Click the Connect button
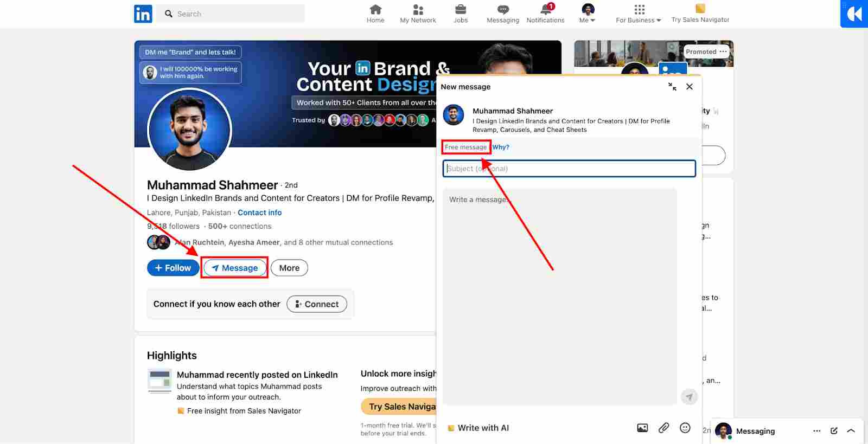This screenshot has width=868, height=444. [317, 304]
